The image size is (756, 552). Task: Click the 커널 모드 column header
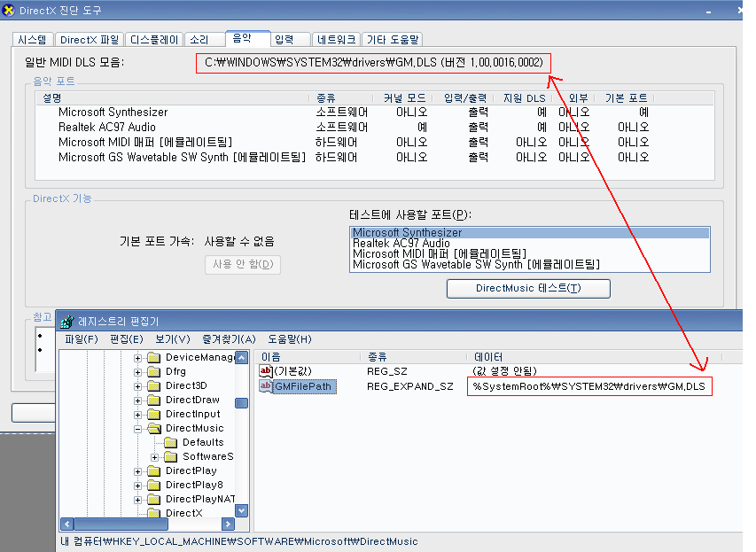click(x=405, y=98)
